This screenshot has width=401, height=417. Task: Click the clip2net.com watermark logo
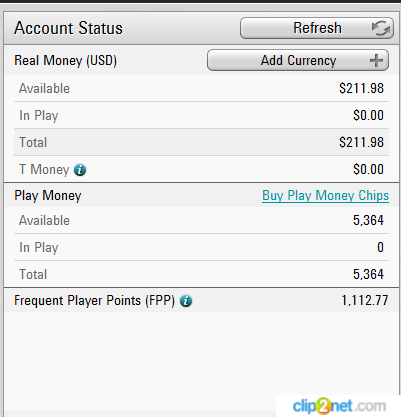pos(339,406)
